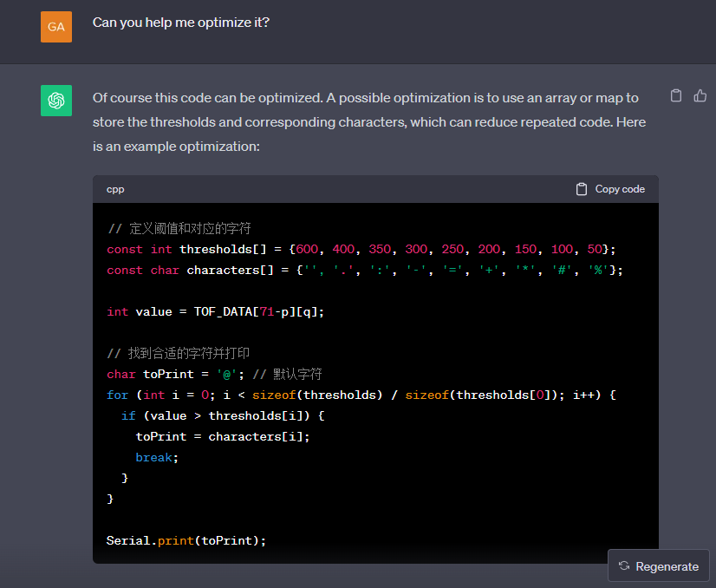Click the 'break;' statement in the code

click(x=157, y=457)
